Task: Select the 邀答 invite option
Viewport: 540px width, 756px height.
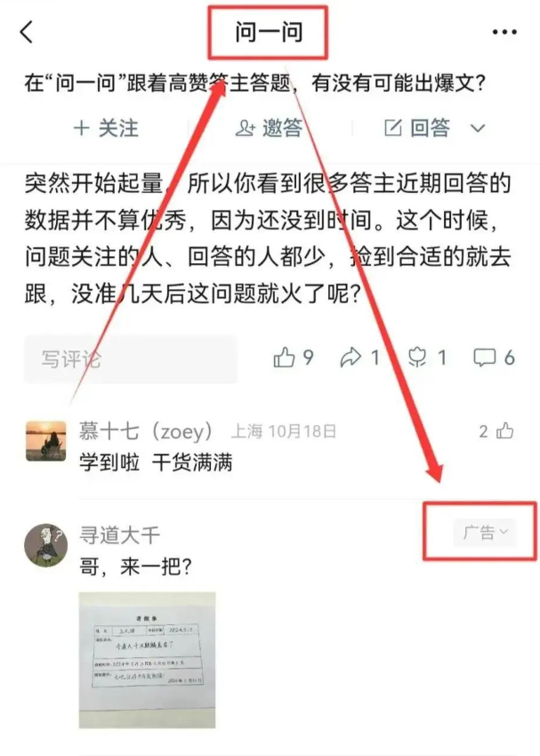Action: 269,128
